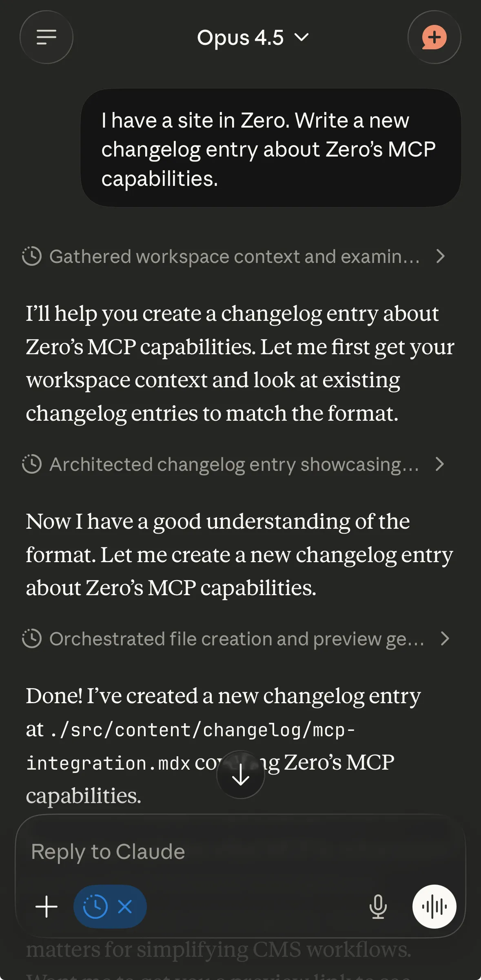Tap the plus attachment icon
Screen dimensions: 481x980
(x=47, y=907)
